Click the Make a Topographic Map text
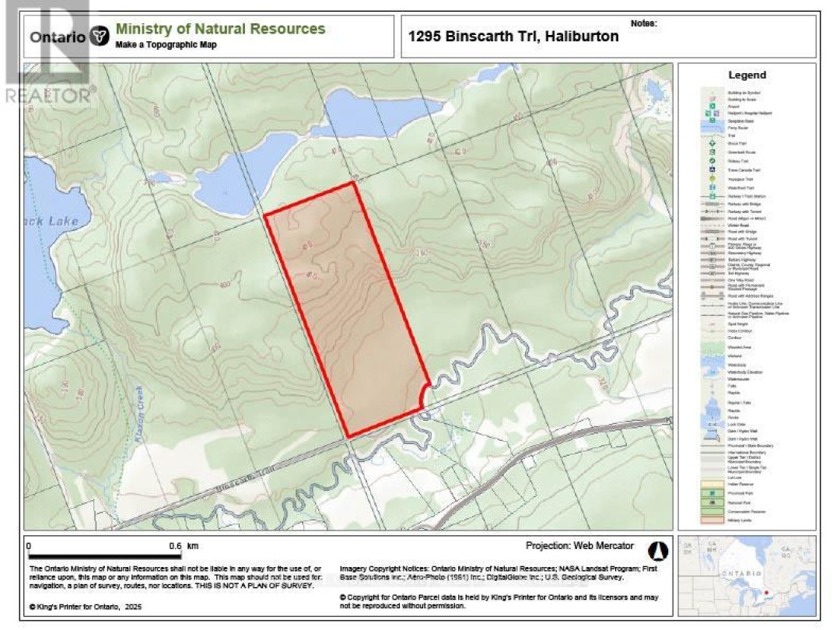This screenshot has width=840, height=630. tap(166, 45)
